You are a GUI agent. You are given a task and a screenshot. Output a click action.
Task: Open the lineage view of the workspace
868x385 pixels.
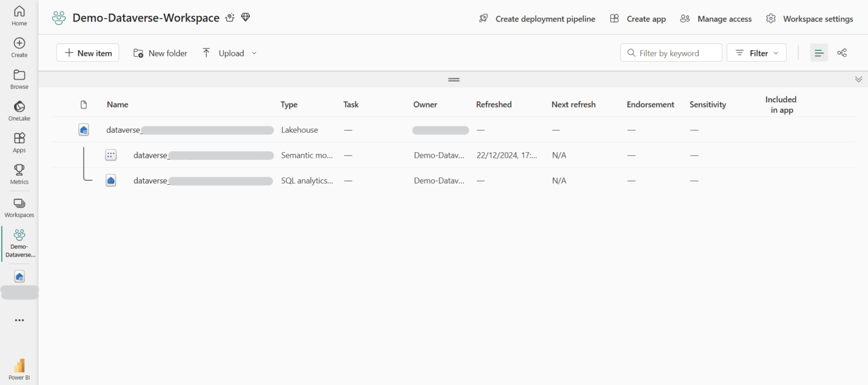pos(841,53)
